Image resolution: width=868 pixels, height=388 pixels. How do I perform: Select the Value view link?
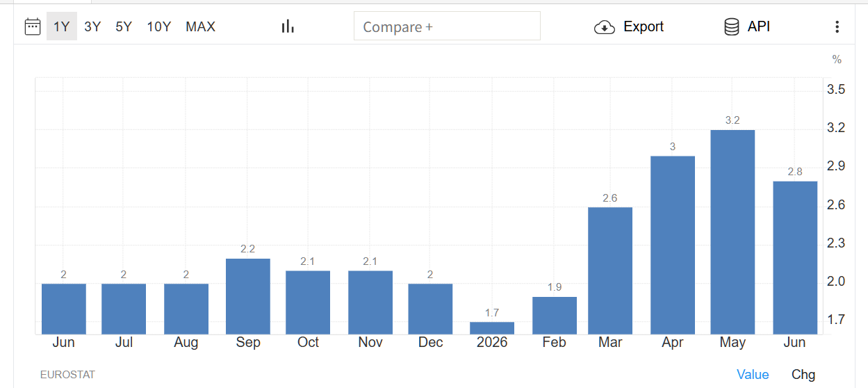pyautogui.click(x=753, y=374)
